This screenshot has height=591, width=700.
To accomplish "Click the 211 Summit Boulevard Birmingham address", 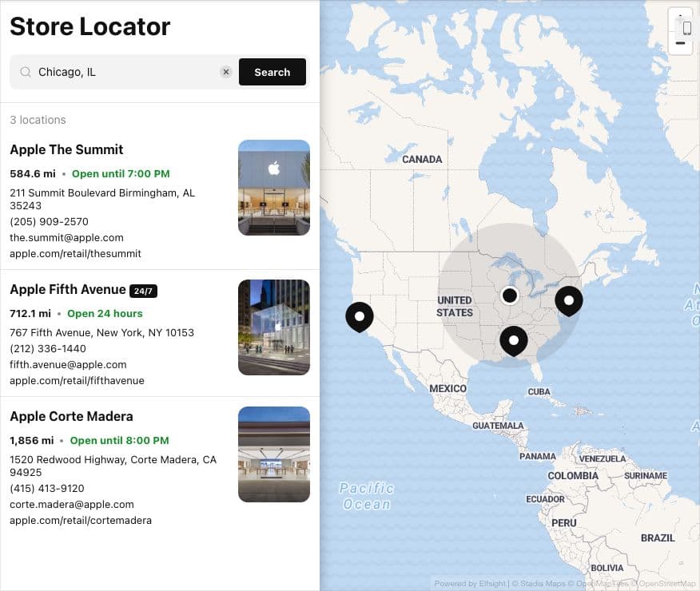I will 102,200.
